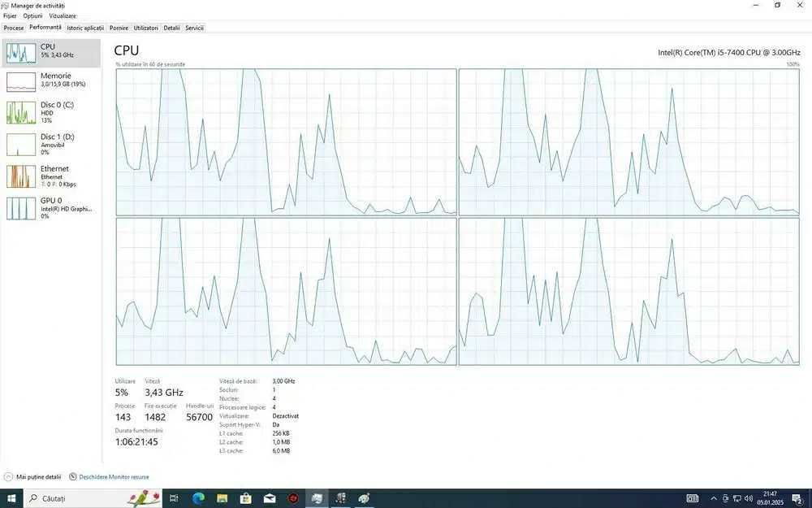Go to the Utilizatori tab
This screenshot has width=812, height=508.
146,28
